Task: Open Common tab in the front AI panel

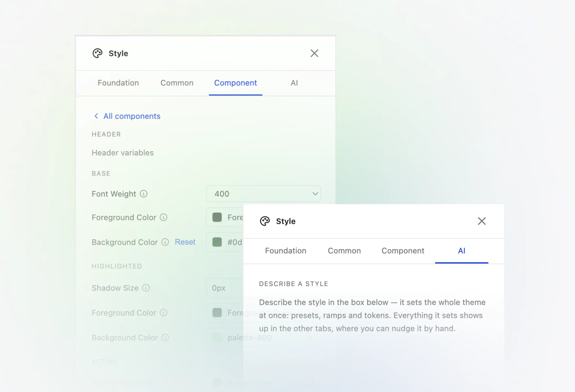Action: pos(344,251)
